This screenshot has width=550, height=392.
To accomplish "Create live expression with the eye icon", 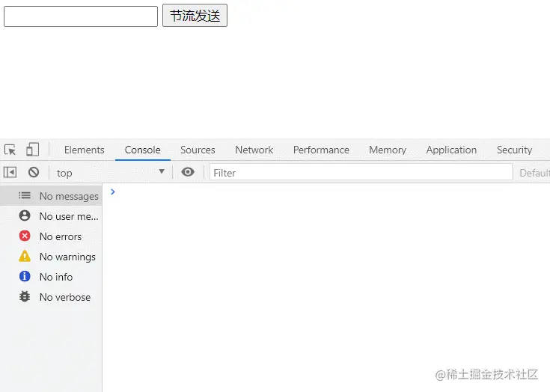I will (x=188, y=172).
